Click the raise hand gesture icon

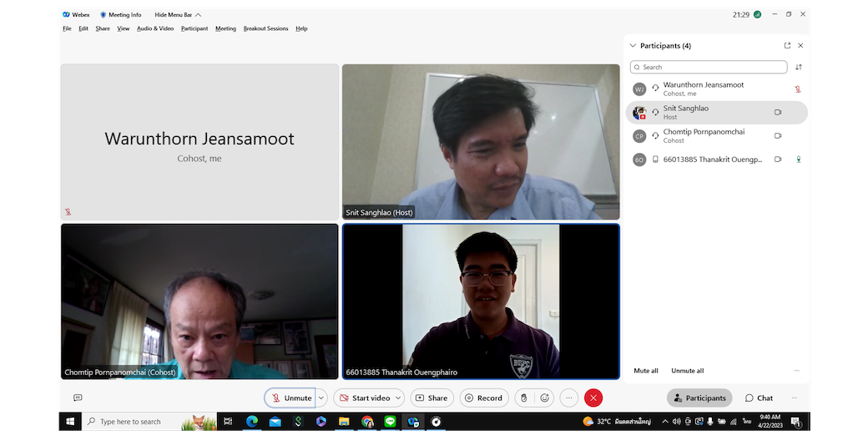[x=523, y=398]
